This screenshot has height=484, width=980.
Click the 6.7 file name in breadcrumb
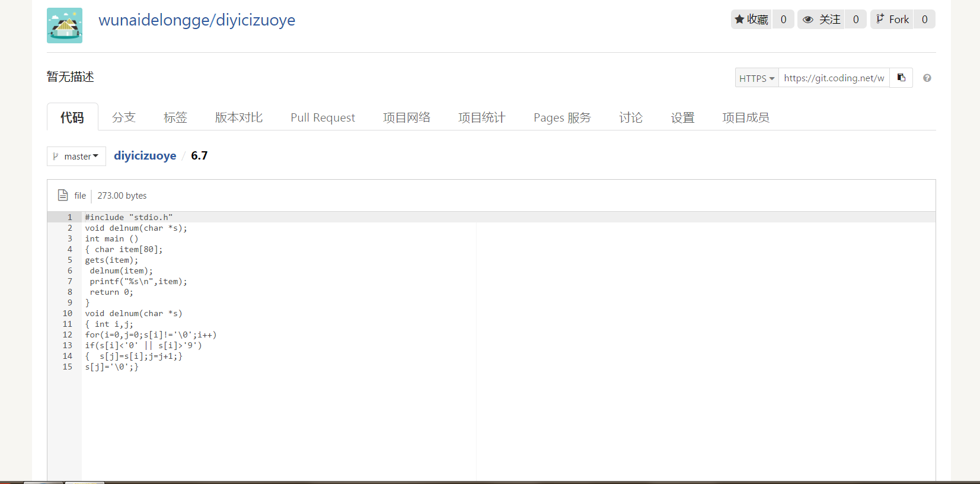click(x=199, y=155)
